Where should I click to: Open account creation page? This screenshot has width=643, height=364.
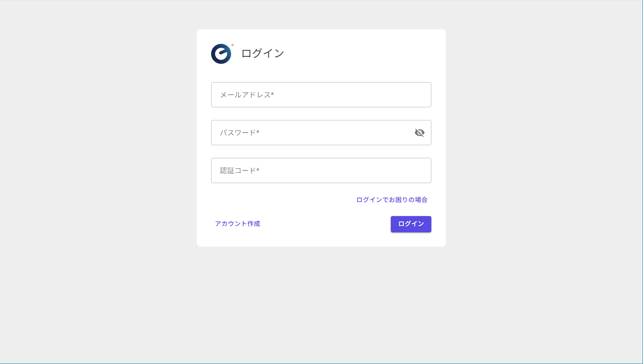(237, 224)
